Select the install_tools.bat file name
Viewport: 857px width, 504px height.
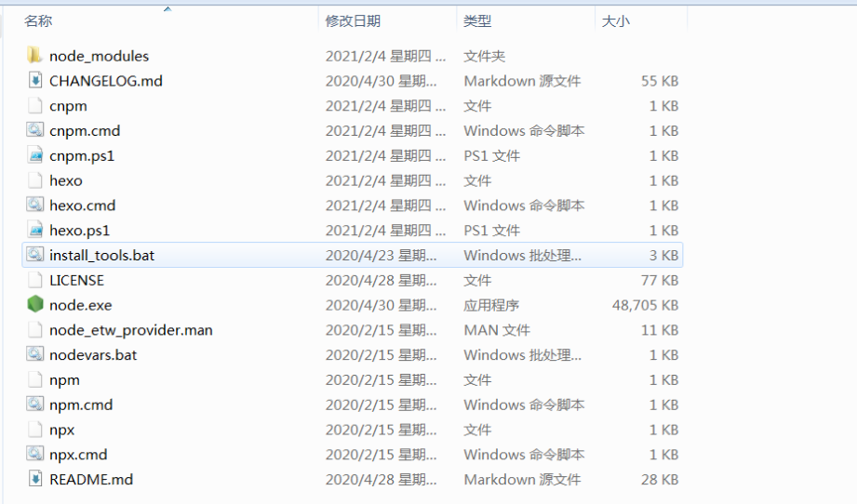click(x=101, y=255)
